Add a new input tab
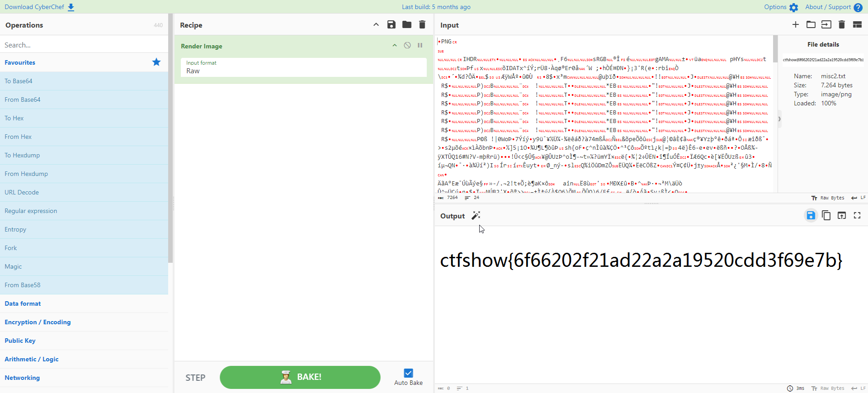 pyautogui.click(x=796, y=25)
